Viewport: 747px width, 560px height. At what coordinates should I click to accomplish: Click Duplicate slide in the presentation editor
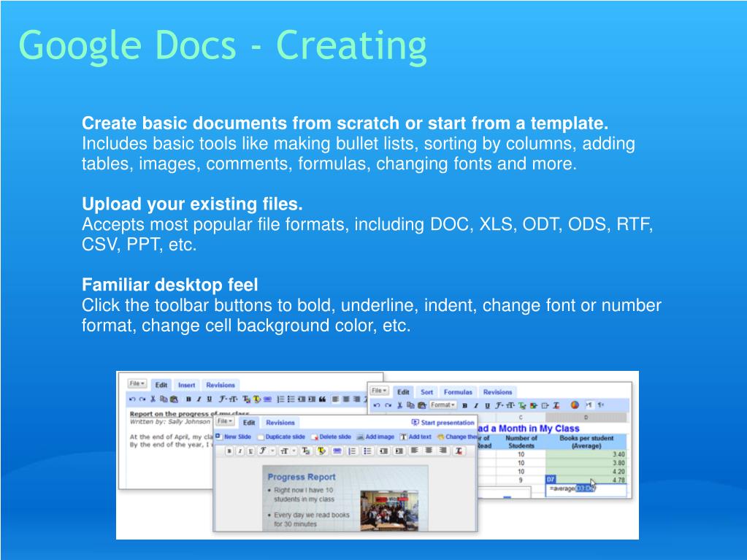click(x=281, y=437)
